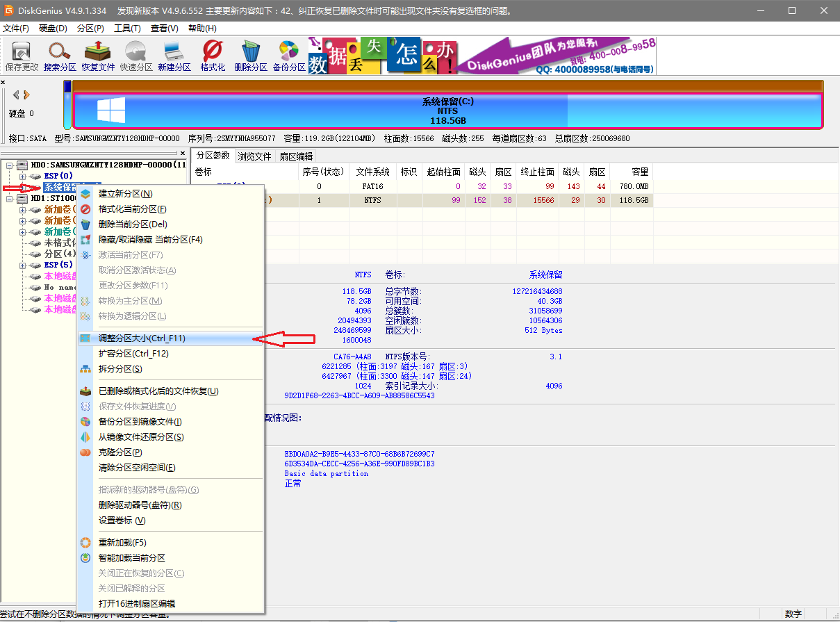This screenshot has height=622, width=840.
Task: Click the 文件系统 column header
Action: pyautogui.click(x=373, y=172)
